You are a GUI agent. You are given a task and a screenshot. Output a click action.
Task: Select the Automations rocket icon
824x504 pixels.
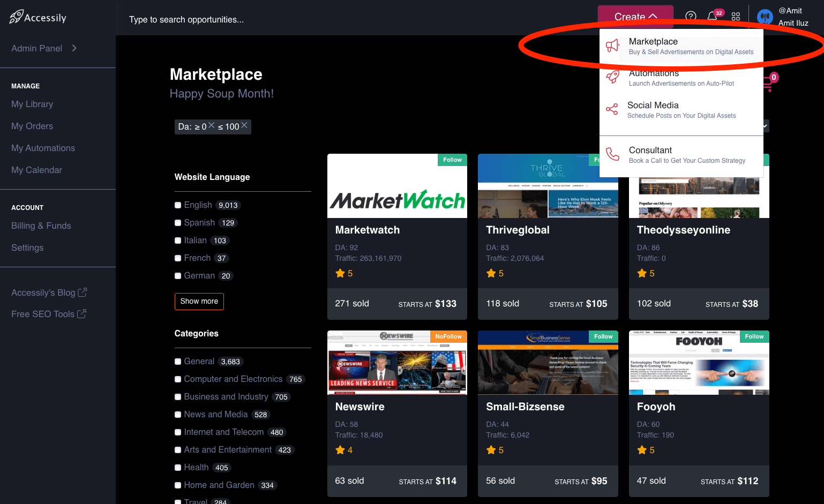pyautogui.click(x=612, y=77)
